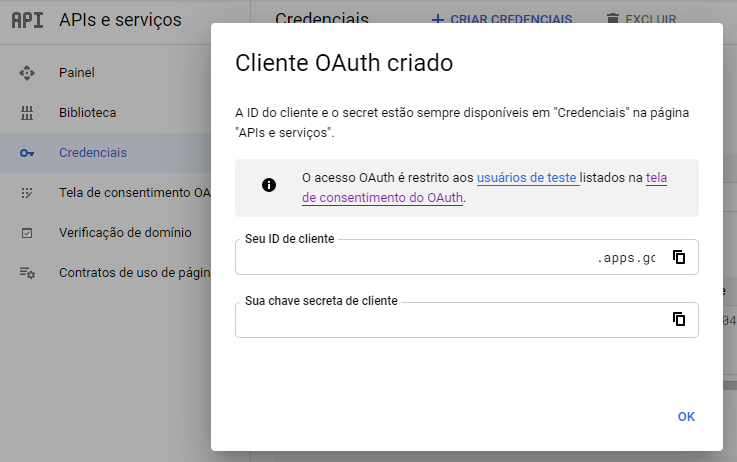The width and height of the screenshot is (737, 462).
Task: Copy the client secret key
Action: (679, 319)
